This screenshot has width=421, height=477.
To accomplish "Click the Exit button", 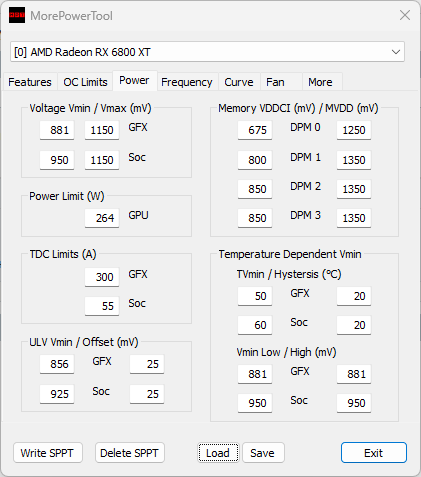I will 374,453.
